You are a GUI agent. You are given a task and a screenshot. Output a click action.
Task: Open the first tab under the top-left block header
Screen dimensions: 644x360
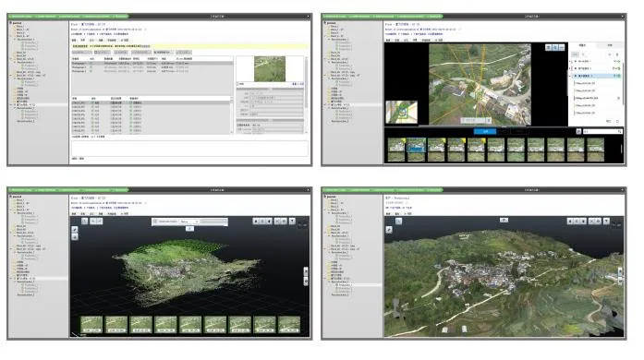pyautogui.click(x=74, y=41)
